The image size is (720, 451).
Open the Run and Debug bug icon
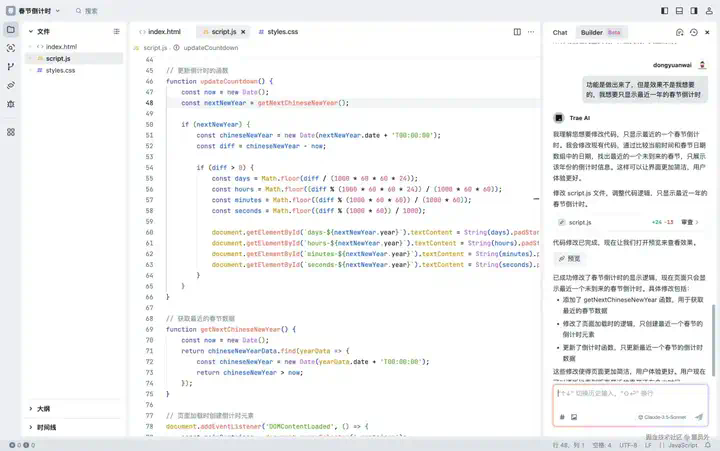pyautogui.click(x=11, y=104)
